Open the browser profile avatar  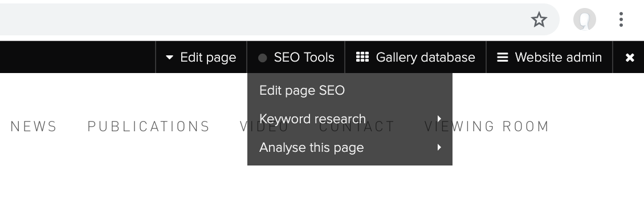[585, 19]
